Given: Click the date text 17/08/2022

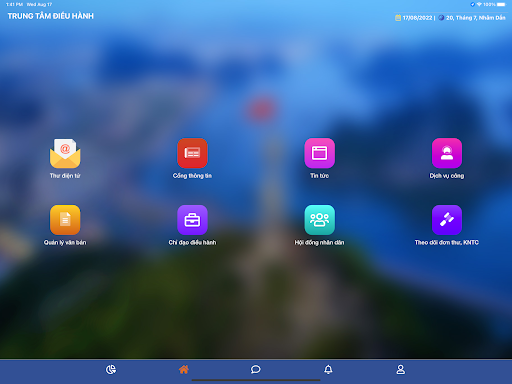Looking at the screenshot, I should click(417, 18).
